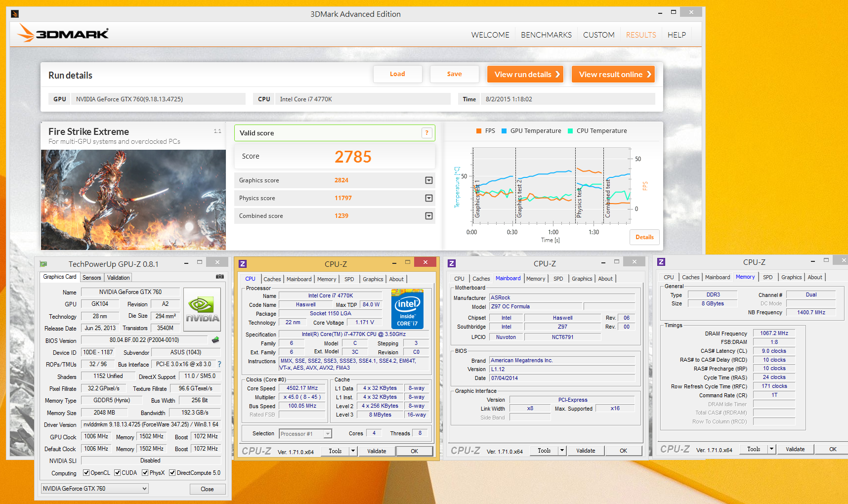The height and width of the screenshot is (504, 848).
Task: Minimize the 3DMark window
Action: tap(660, 13)
